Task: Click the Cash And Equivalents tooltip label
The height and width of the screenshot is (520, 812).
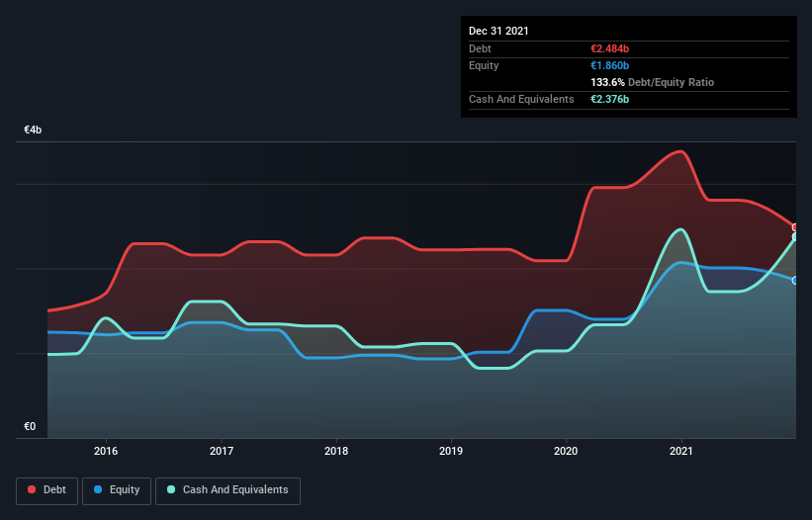Action: coord(521,99)
